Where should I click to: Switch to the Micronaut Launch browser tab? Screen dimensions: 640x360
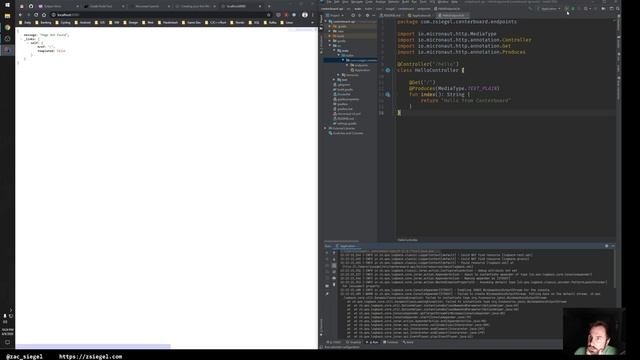pyautogui.click(x=149, y=6)
